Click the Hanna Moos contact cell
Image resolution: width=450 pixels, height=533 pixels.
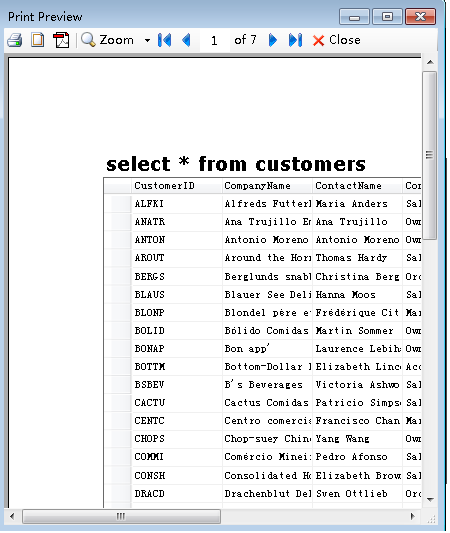pos(357,295)
